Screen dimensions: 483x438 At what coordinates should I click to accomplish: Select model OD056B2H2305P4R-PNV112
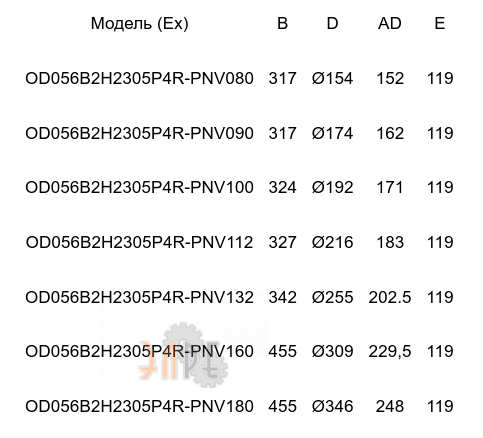(x=139, y=242)
